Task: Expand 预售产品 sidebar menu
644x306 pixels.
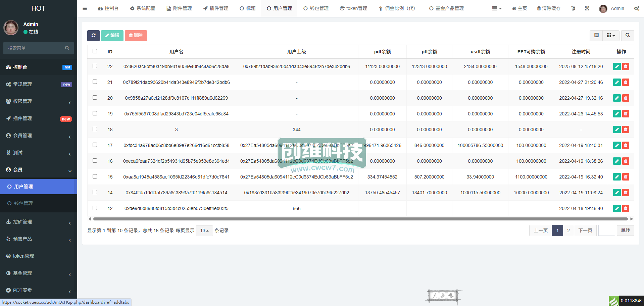Action: tap(39, 239)
